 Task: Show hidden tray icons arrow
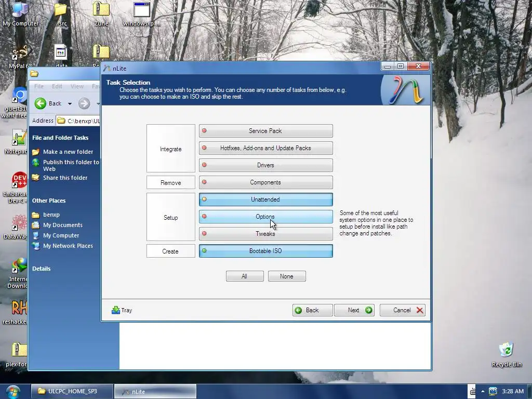[483, 391]
